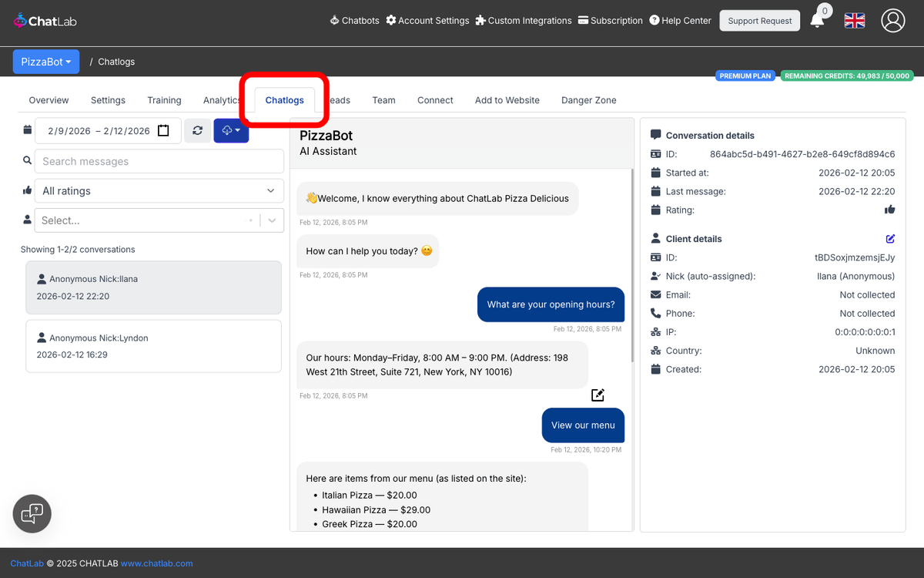Switch to the Overview tab
The width and height of the screenshot is (924, 578).
[x=49, y=99]
